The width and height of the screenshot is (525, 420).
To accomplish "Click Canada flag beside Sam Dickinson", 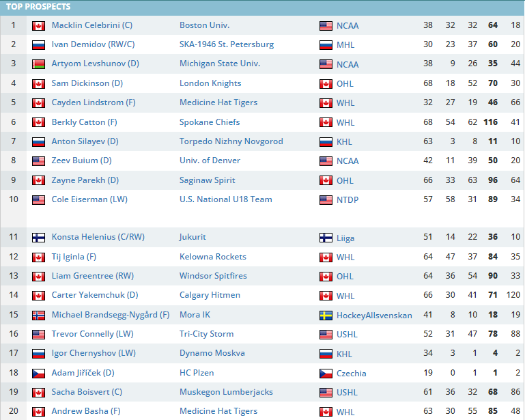I will tap(38, 84).
